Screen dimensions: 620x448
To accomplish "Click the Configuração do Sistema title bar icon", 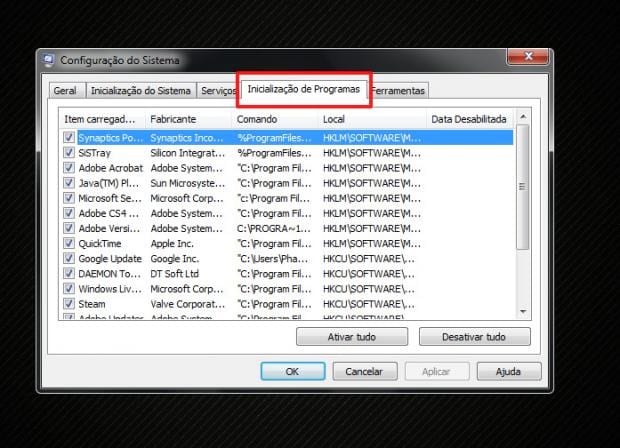I will [49, 60].
